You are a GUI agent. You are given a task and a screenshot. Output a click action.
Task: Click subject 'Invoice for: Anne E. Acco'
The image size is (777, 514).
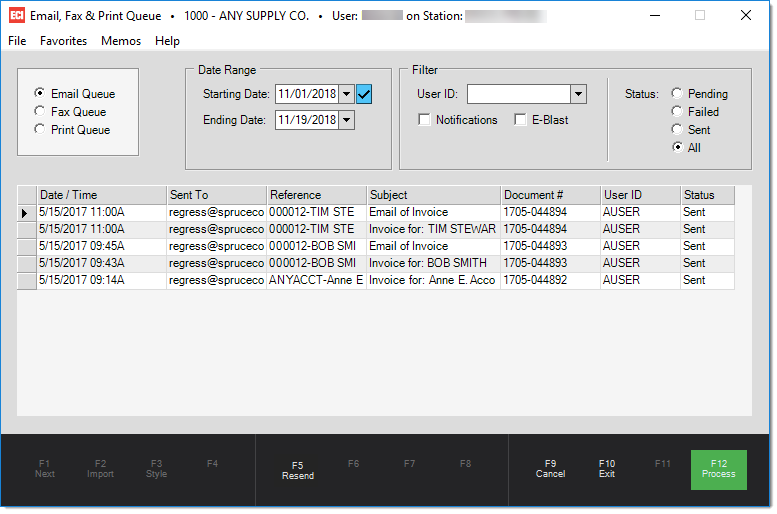pyautogui.click(x=432, y=280)
